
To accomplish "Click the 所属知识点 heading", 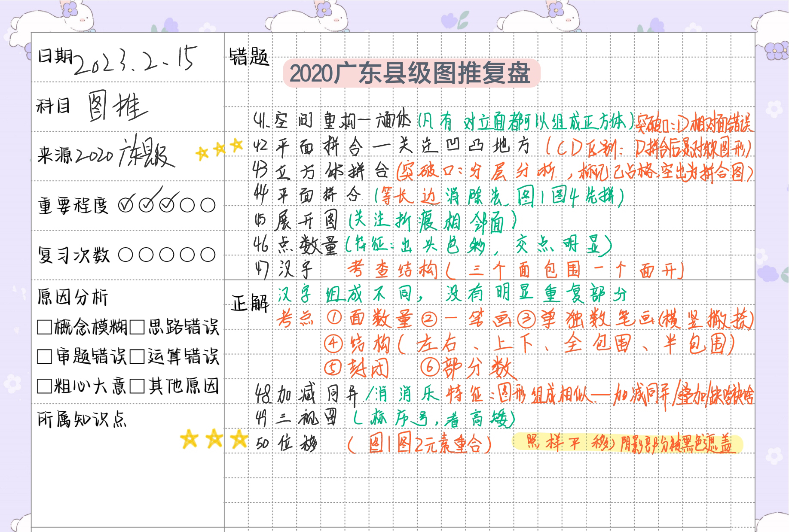I will tap(82, 419).
